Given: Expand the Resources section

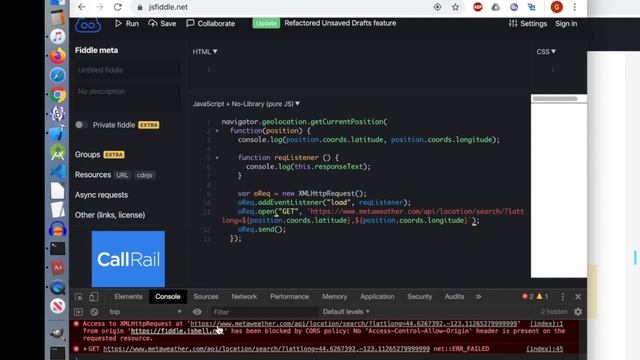Looking at the screenshot, I should (x=93, y=175).
